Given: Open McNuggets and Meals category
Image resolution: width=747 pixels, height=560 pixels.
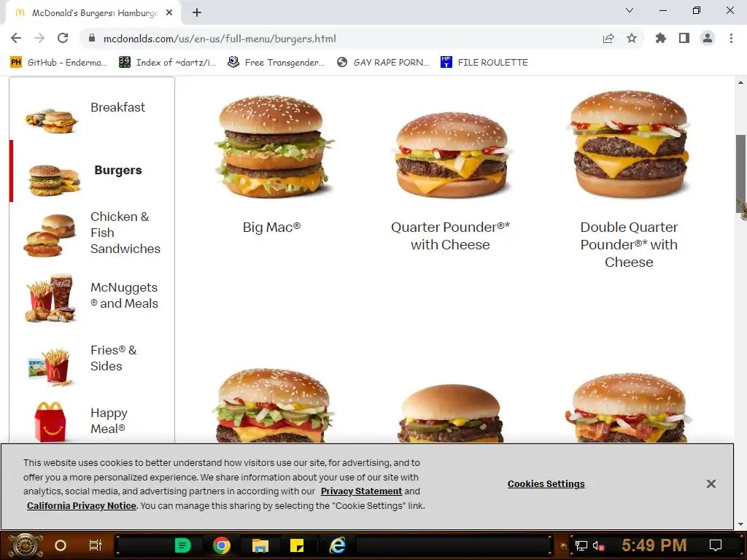Looking at the screenshot, I should pos(124,295).
